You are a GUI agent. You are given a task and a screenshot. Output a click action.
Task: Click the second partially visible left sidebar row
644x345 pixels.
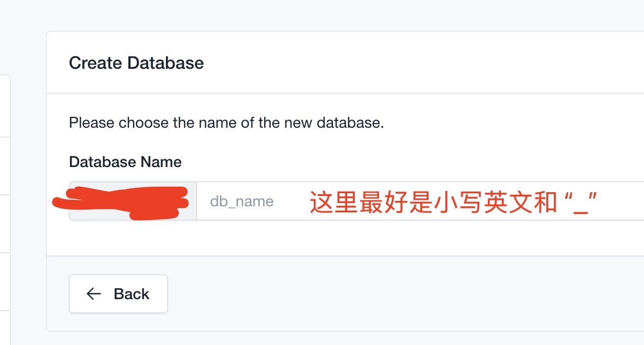coord(5,166)
